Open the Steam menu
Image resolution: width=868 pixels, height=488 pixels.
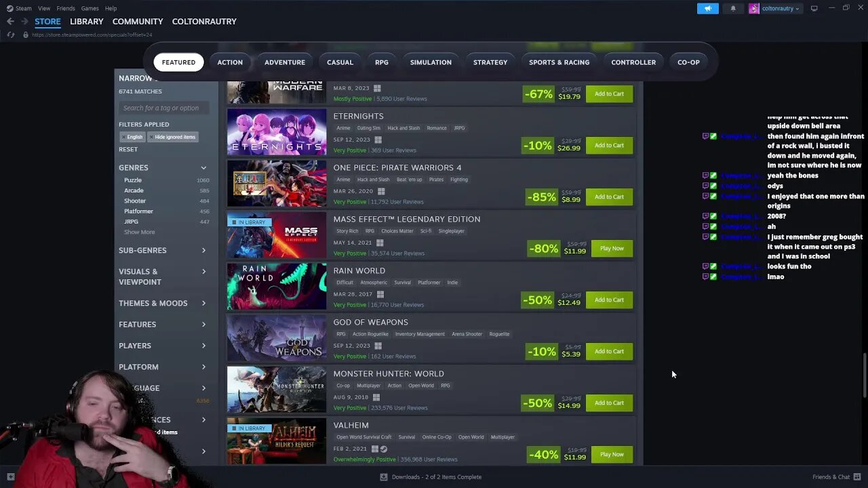[x=24, y=8]
